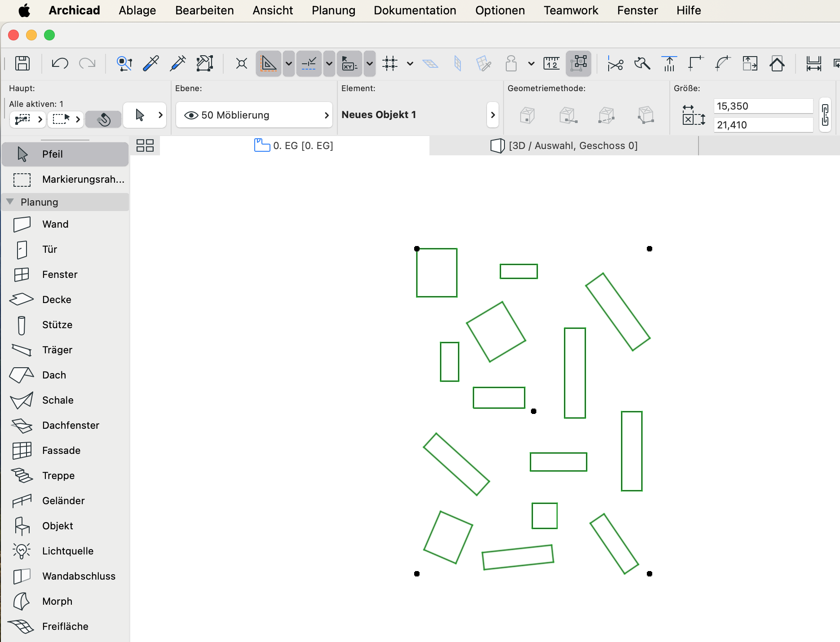This screenshot has width=840, height=642.
Task: Open the guide lines dropdown arrow
Action: tap(289, 63)
